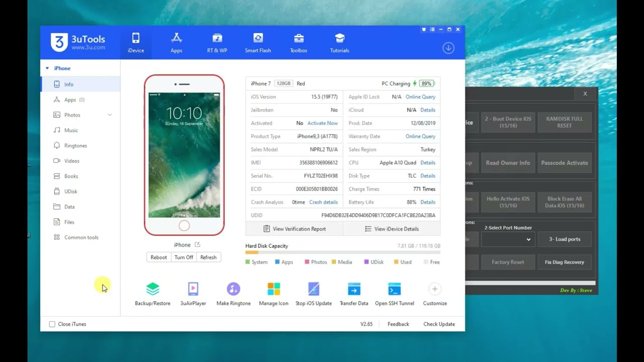Open the iDevice tab icon
Viewport: 644px width, 362px height.
coord(136,38)
